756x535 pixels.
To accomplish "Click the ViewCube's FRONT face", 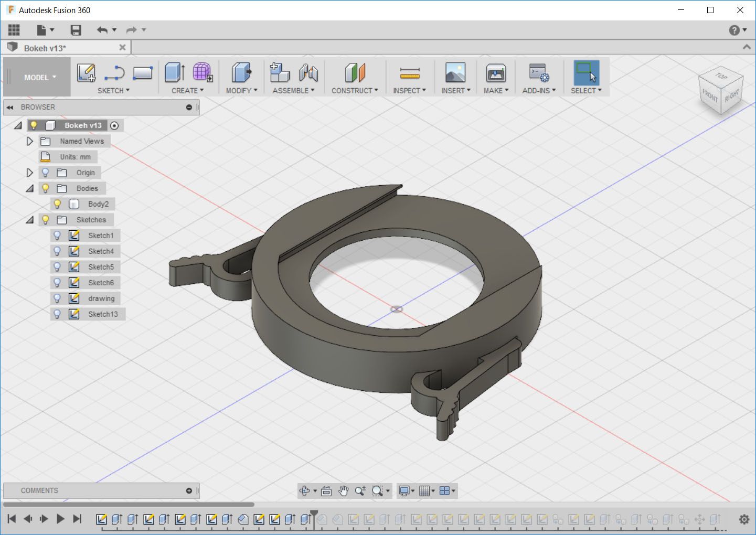I will coord(710,95).
